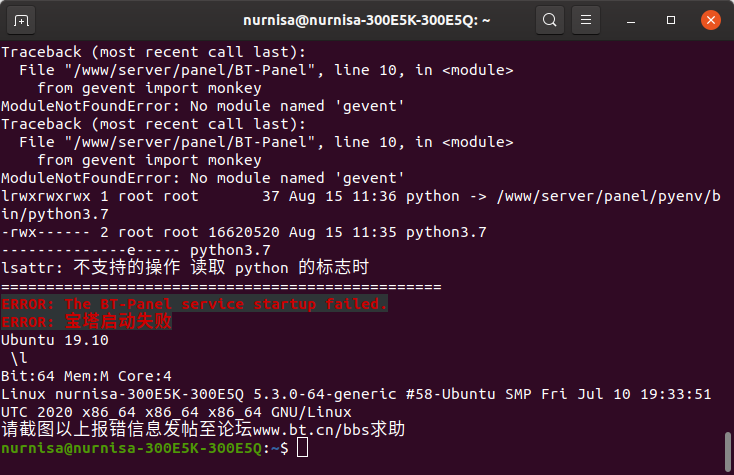734x475 pixels.
Task: Click the 'UTC 2020 x86_64' line
Action: [176, 412]
